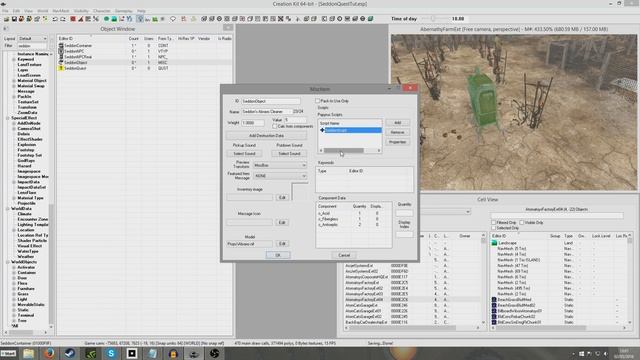This screenshot has height=360, width=640.
Task: Click the OBS taskbar icon
Action: [215, 353]
